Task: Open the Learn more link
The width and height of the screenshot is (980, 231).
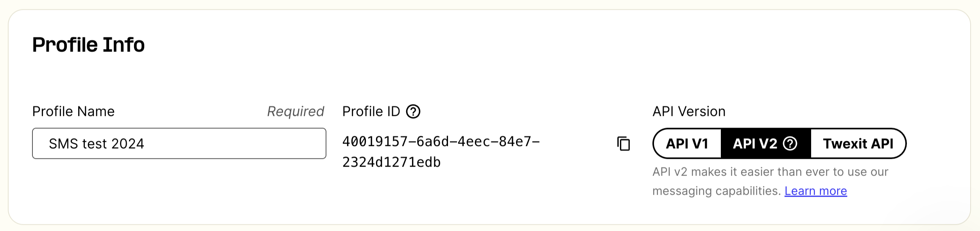Action: [x=815, y=191]
